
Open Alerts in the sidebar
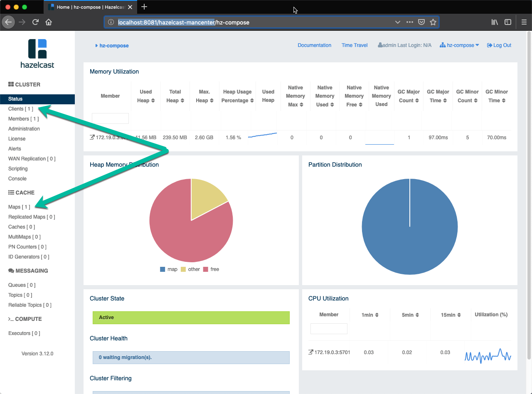click(x=15, y=149)
